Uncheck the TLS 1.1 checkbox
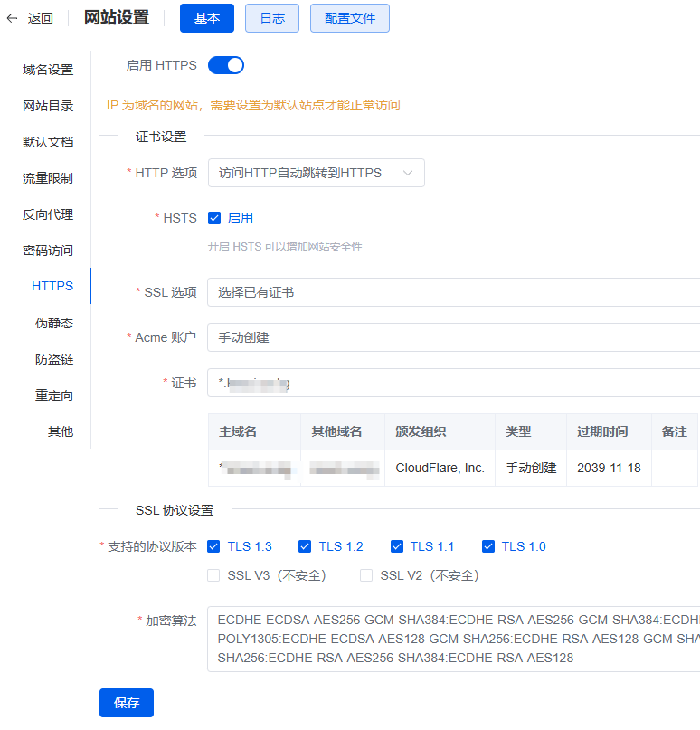Screen dimensions: 700x730 coord(397,546)
